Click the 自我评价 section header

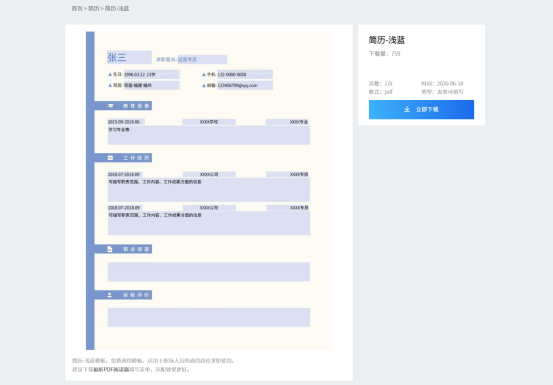[x=123, y=295]
